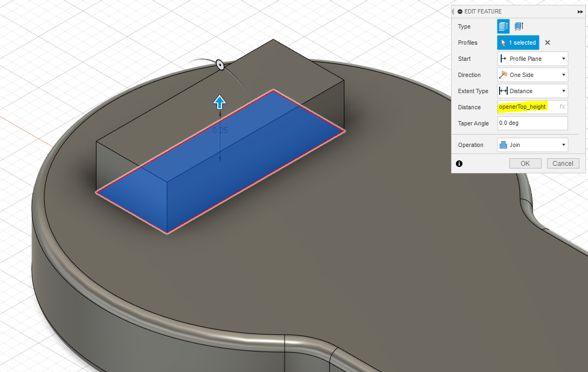The image size is (588, 372).
Task: Click the Taper Angle input field
Action: [532, 123]
